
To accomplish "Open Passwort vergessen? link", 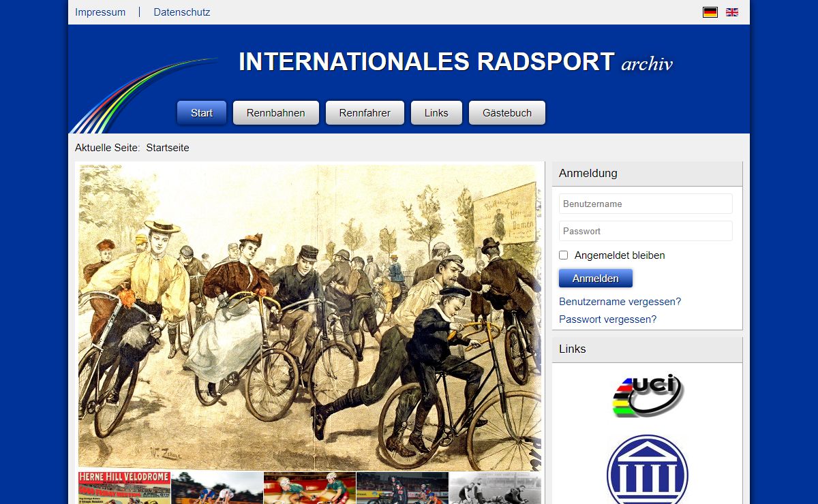I will 607,319.
